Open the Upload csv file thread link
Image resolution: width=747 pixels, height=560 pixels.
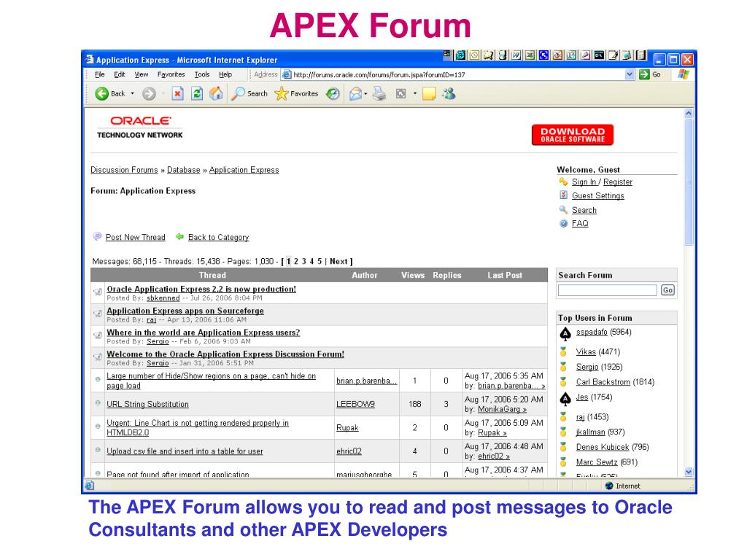pos(185,451)
